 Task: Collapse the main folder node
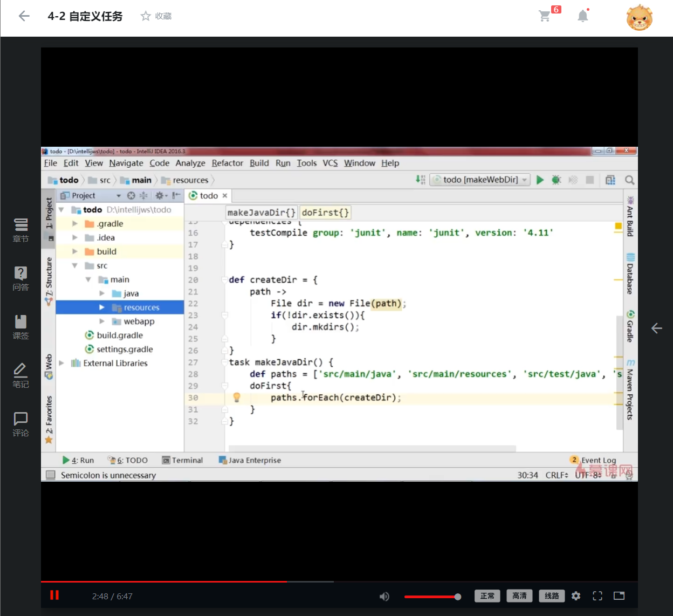click(88, 279)
